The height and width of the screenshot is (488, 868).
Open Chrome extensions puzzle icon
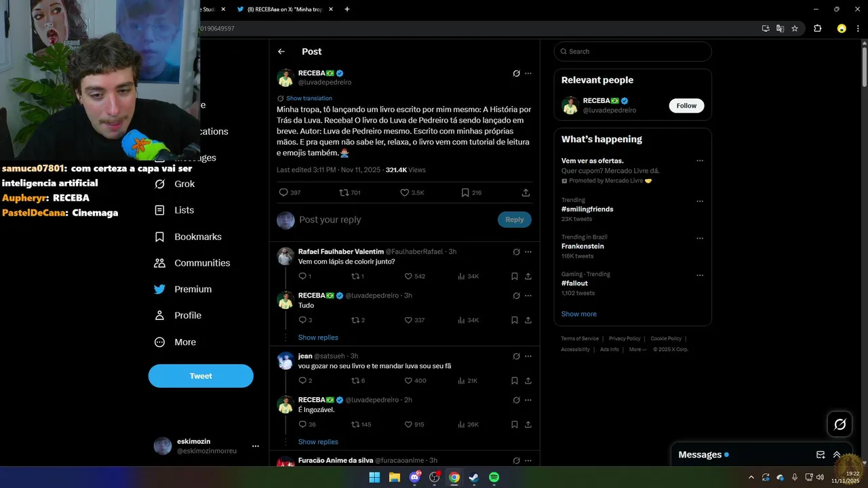click(817, 28)
